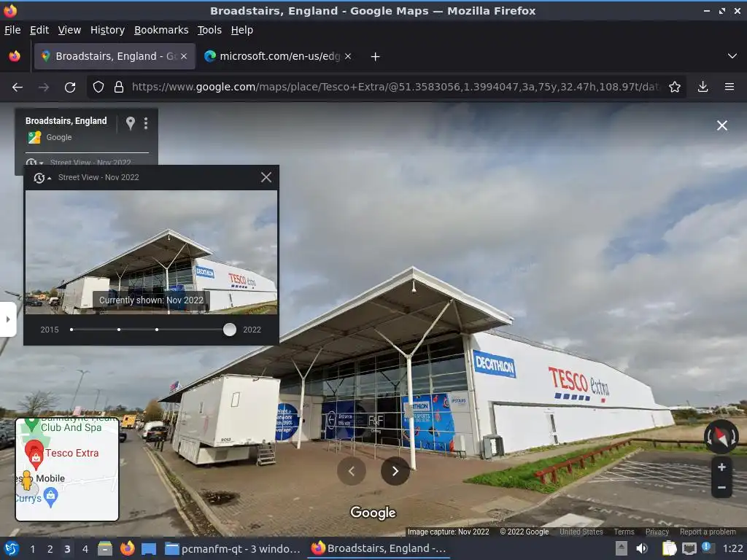Expand the list all tabs chevron
The image size is (747, 560).
coord(732,56)
